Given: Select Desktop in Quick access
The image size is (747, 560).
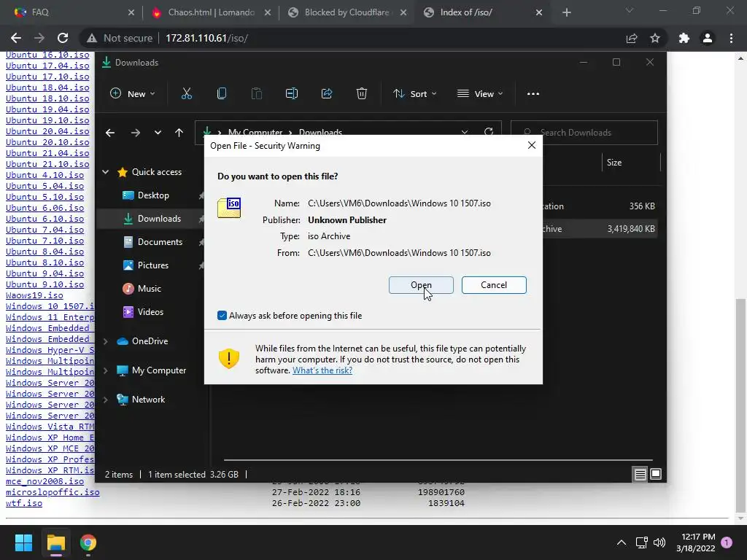Looking at the screenshot, I should (x=153, y=195).
